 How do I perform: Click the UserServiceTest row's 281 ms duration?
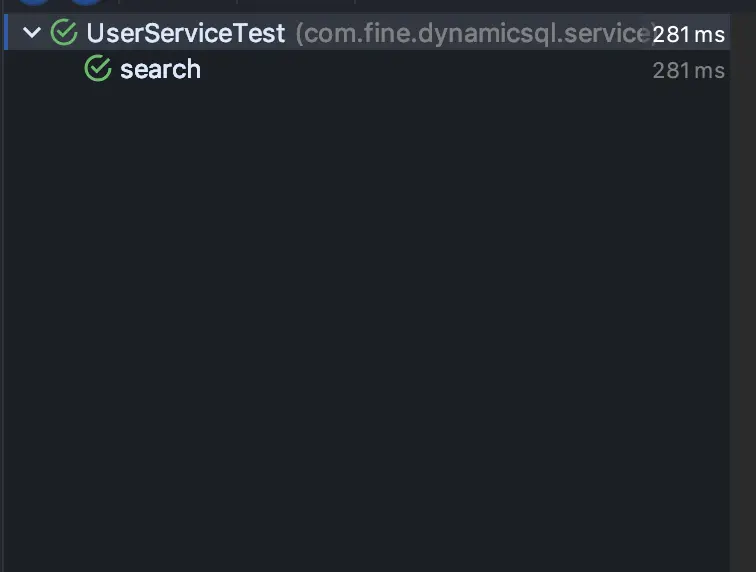(688, 34)
